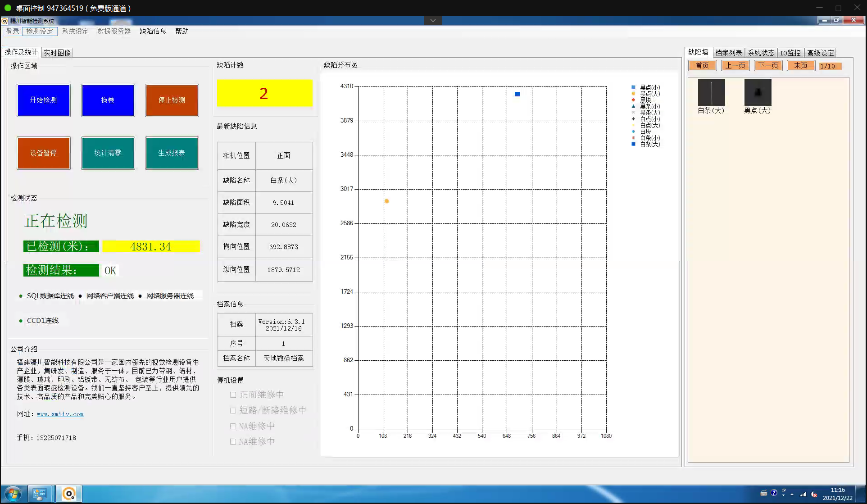Screen dimensions: 867x504
Task: Go to 上一页 previous defect page
Action: (735, 66)
